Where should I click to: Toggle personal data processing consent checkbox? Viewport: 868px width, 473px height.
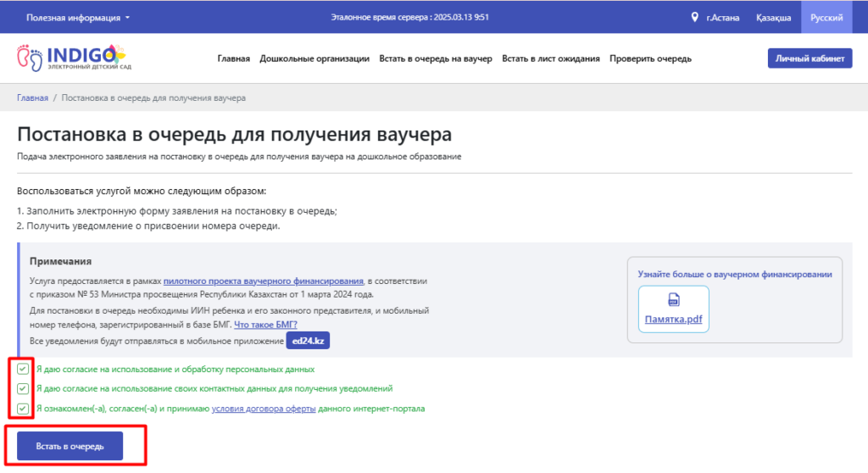tap(23, 370)
